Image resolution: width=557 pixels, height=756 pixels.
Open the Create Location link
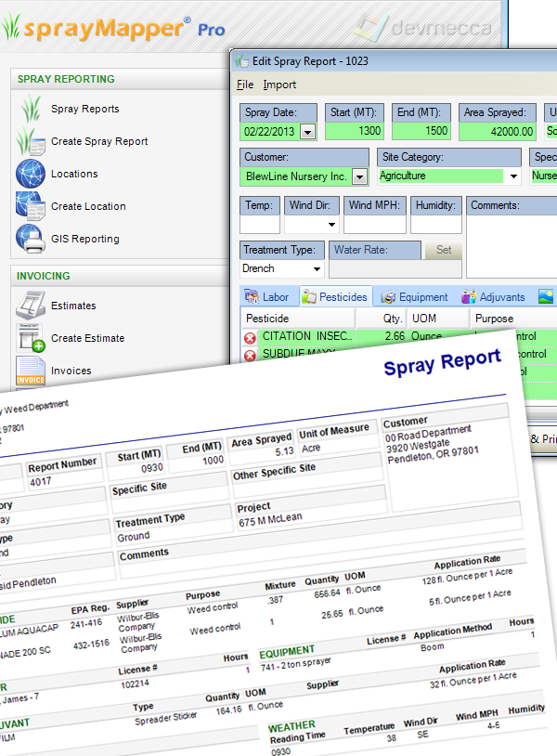click(88, 206)
